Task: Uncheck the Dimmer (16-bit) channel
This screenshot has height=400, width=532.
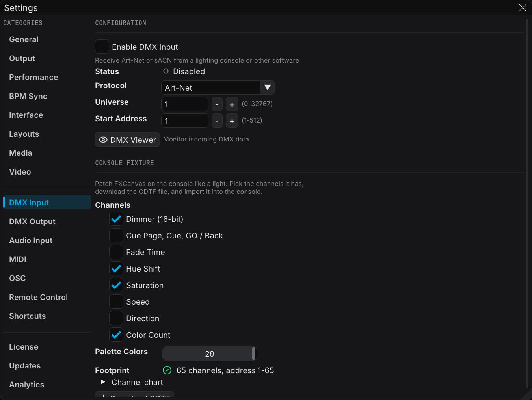Action: (116, 219)
